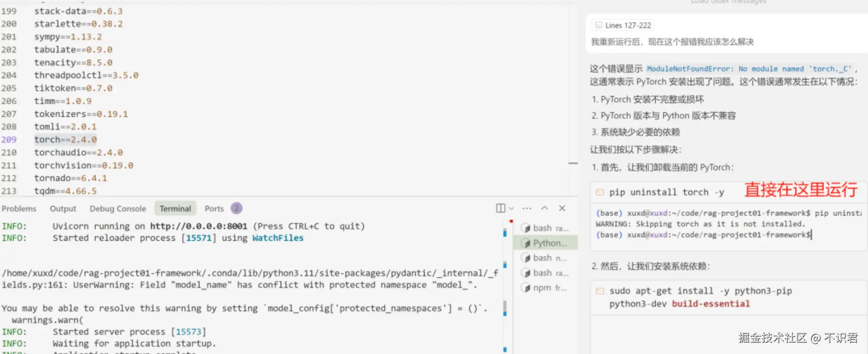Viewport: 868px width, 354px height.
Task: Select the bash n... terminal entry
Action: [x=545, y=258]
